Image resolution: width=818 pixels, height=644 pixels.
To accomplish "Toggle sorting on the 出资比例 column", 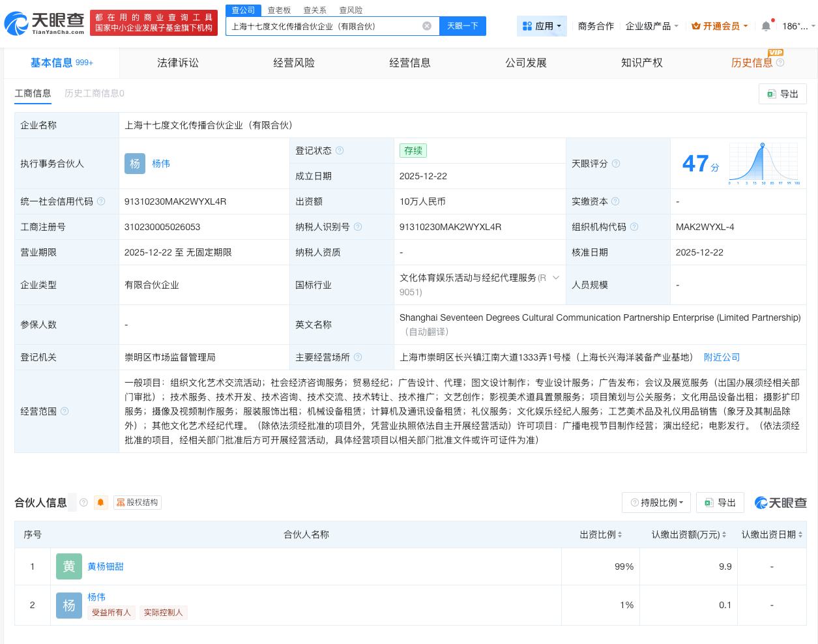I will pyautogui.click(x=619, y=534).
